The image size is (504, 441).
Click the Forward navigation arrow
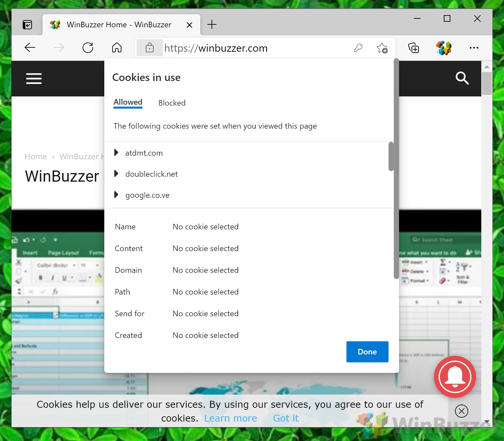59,48
